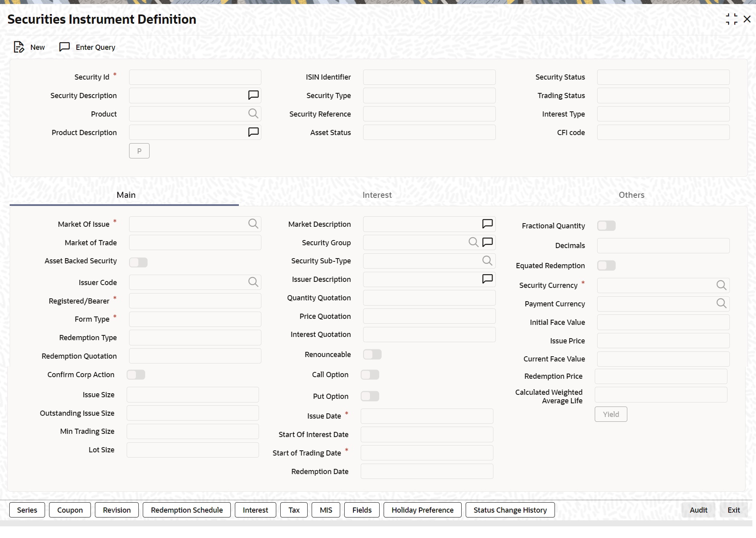756x538 pixels.
Task: Click the Lot Size input field
Action: 193,450
